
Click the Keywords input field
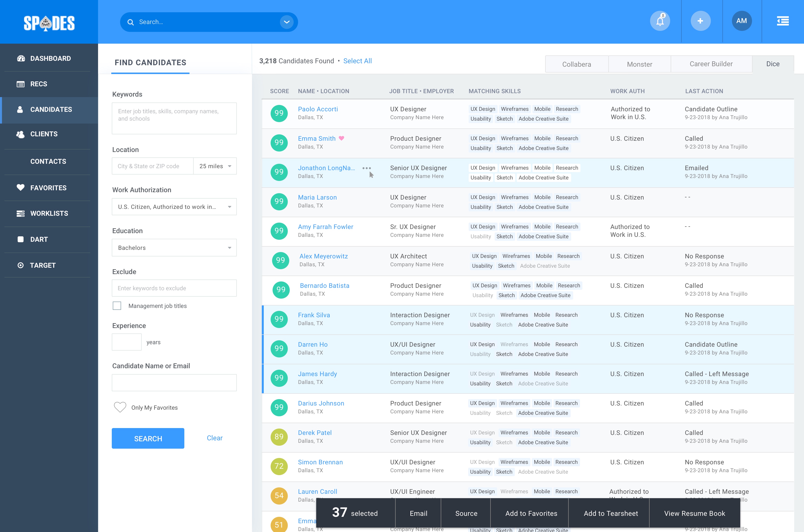coord(174,118)
